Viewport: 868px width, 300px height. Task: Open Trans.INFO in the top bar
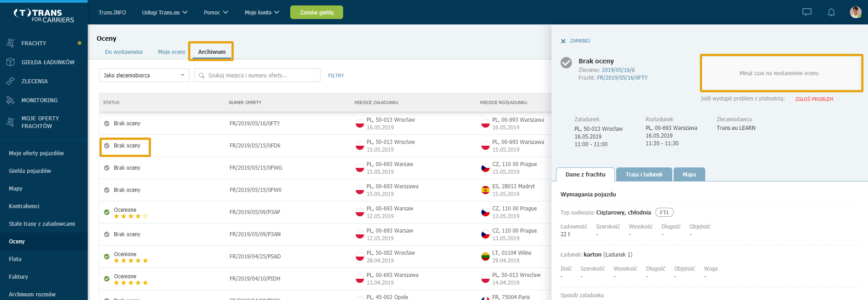tap(112, 12)
